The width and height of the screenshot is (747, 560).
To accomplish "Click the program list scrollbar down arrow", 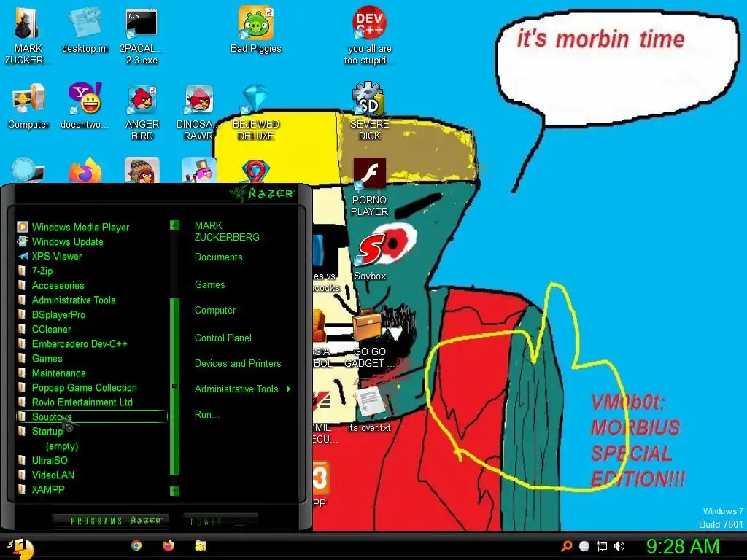I will click(175, 491).
